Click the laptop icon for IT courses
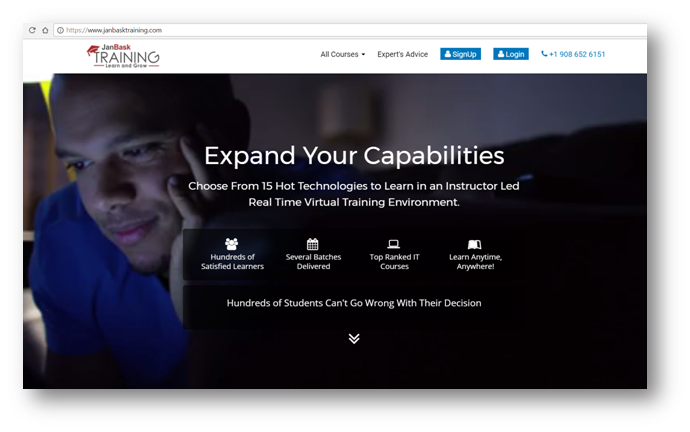Viewport: 690px width, 432px height. pos(393,244)
